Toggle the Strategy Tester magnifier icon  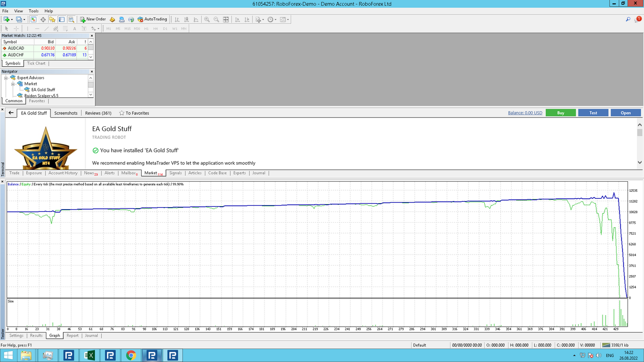tap(71, 19)
